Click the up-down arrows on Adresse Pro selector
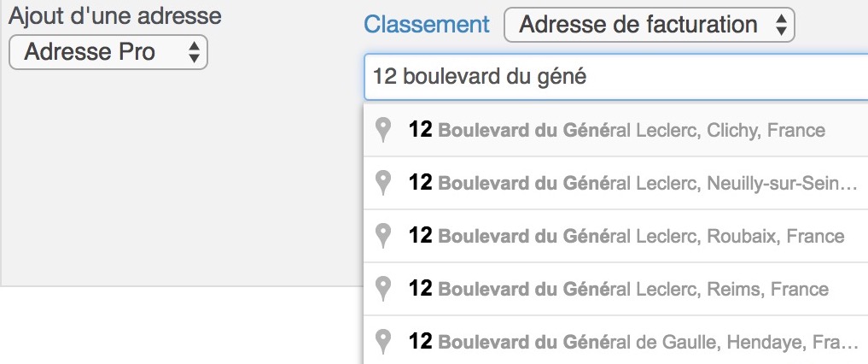This screenshot has width=868, height=364. pyautogui.click(x=194, y=52)
